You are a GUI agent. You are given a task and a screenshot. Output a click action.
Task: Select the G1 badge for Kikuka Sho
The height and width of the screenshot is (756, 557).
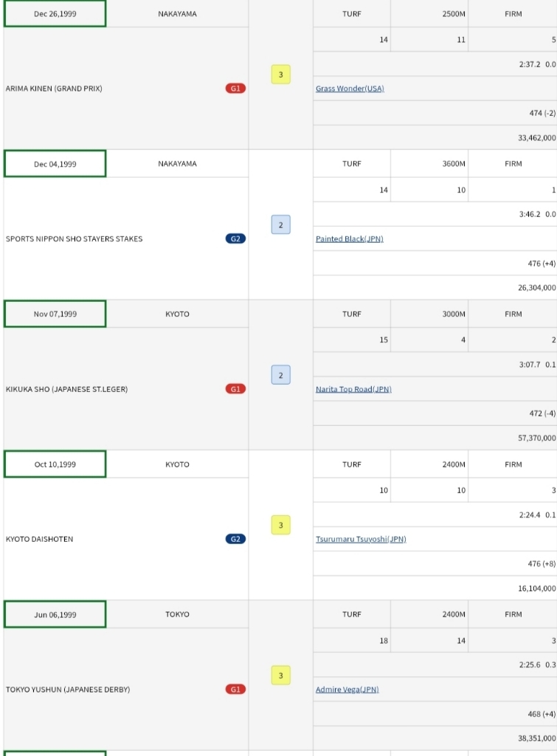click(235, 389)
